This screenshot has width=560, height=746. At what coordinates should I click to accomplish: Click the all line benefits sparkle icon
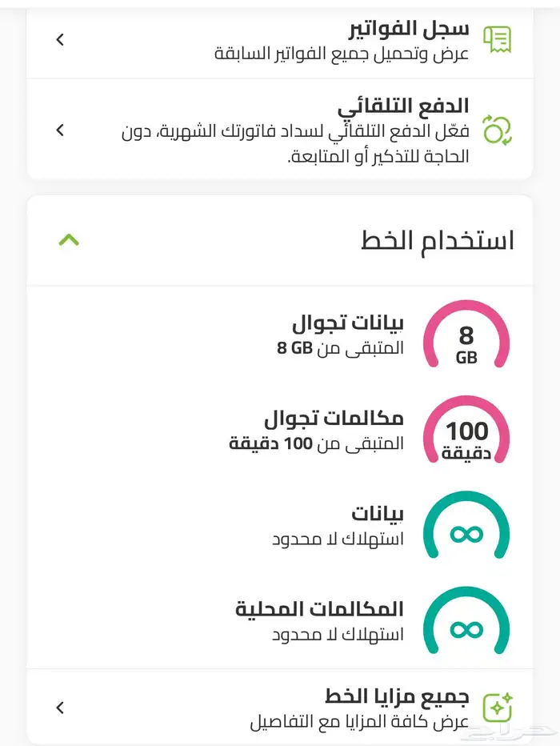497,708
